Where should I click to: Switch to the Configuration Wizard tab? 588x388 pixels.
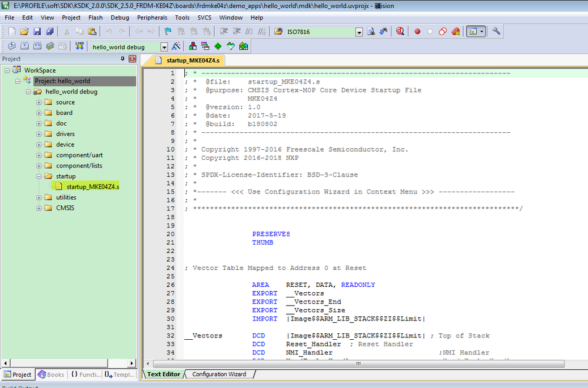point(219,374)
